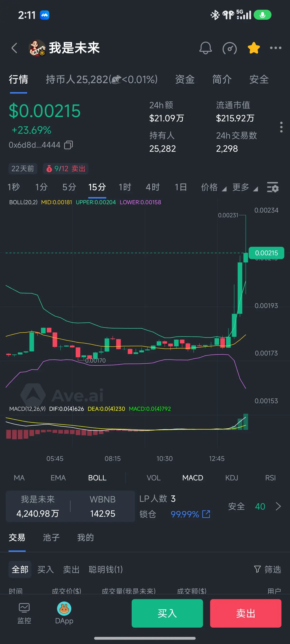Open the 筛选 filter option
290x644 pixels.
click(267, 569)
